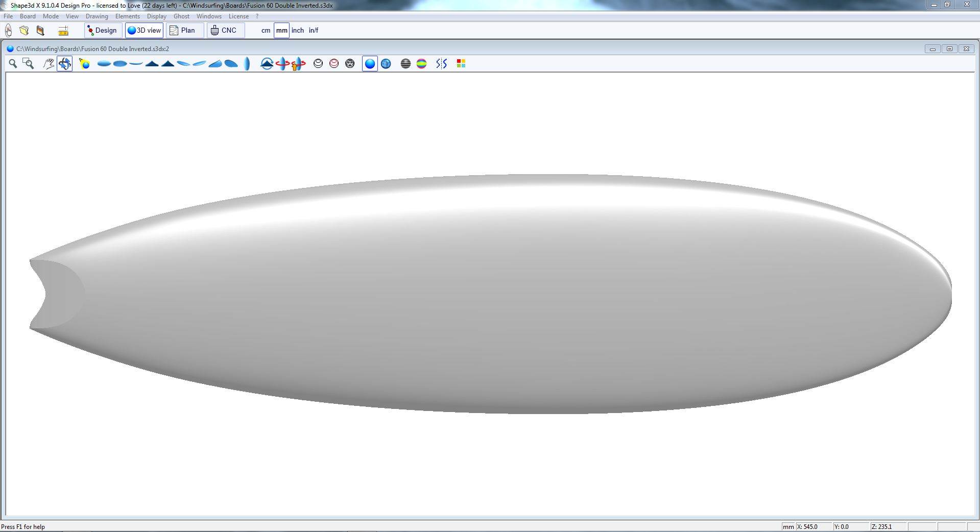Expand the Elements menu
The image size is (980, 532).
point(127,16)
